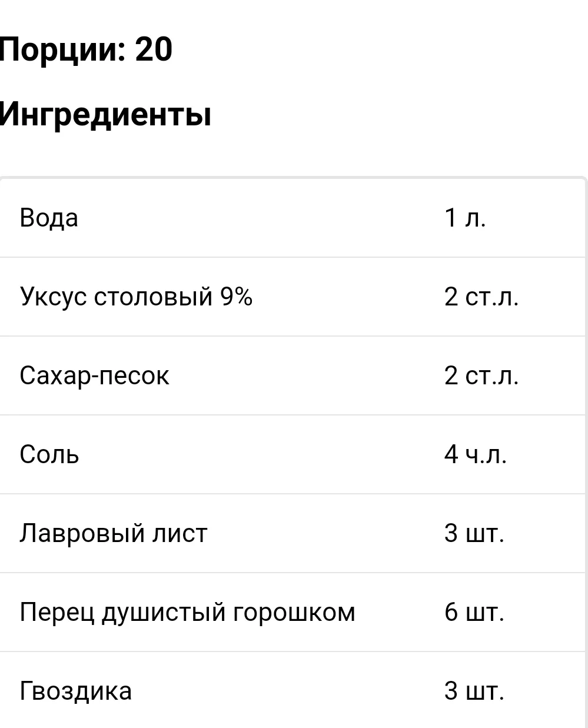Tap the word "Перец"
588x728 pixels.
(57, 612)
